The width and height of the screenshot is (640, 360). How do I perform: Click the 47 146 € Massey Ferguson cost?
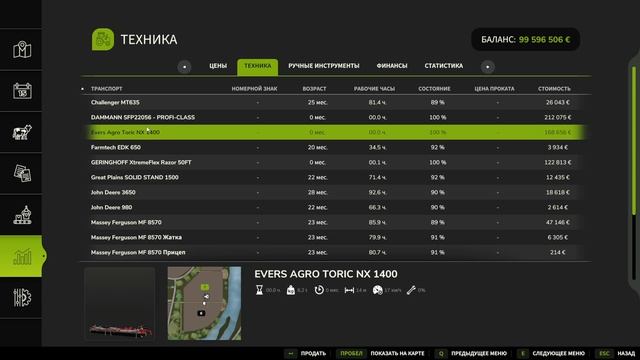point(558,222)
